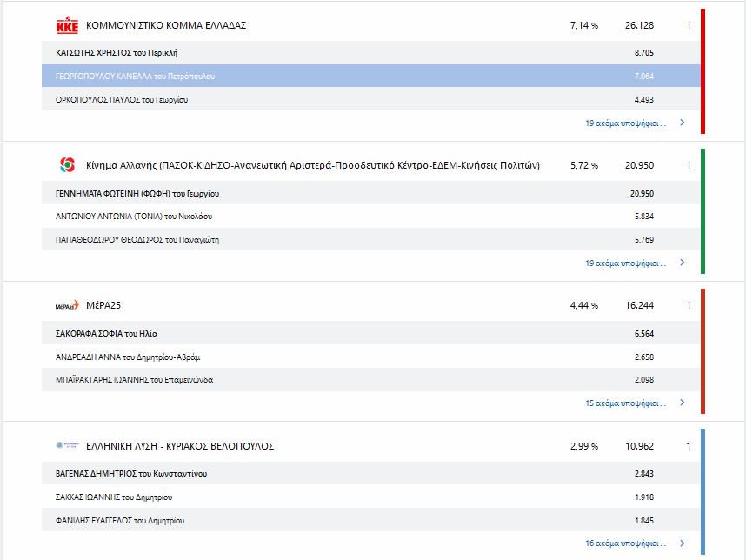Screen dimensions: 746x560
Task: Select party title ΚΟΜΜΟΥΝΙΣΤΙΚΟ ΚΟΜΜΑ ΕΛΛΑΔΑΣ
Action: 166,25
